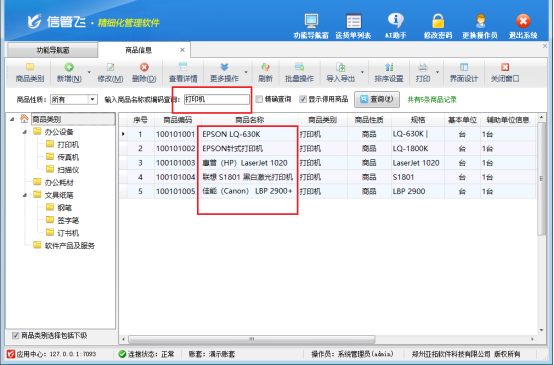Open 界面设计 layout designer
Viewport: 554px width, 365px height.
464,73
